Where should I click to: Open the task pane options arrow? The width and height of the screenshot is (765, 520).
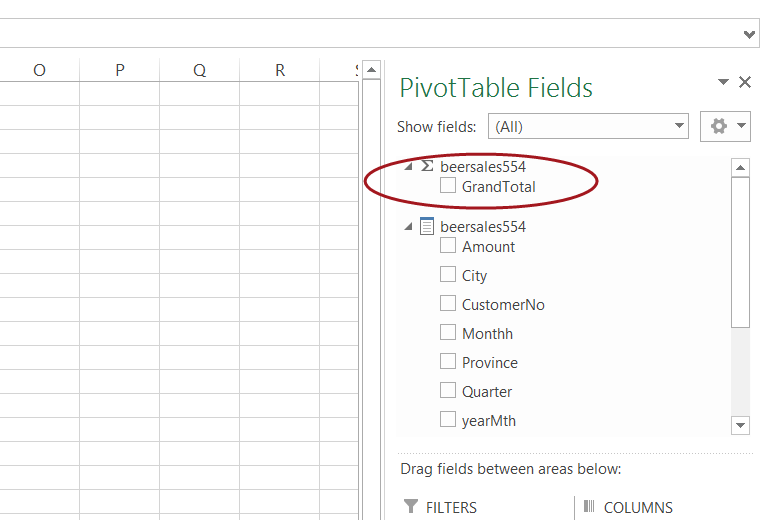click(723, 83)
